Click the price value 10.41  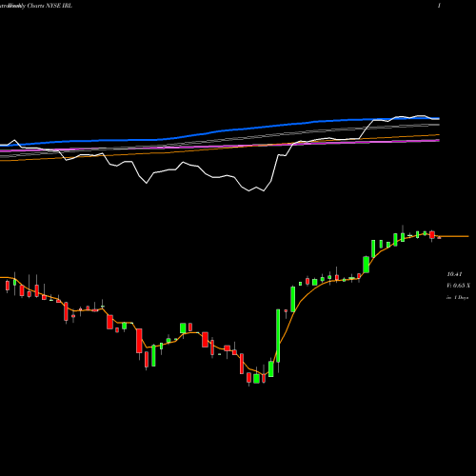click(454, 274)
